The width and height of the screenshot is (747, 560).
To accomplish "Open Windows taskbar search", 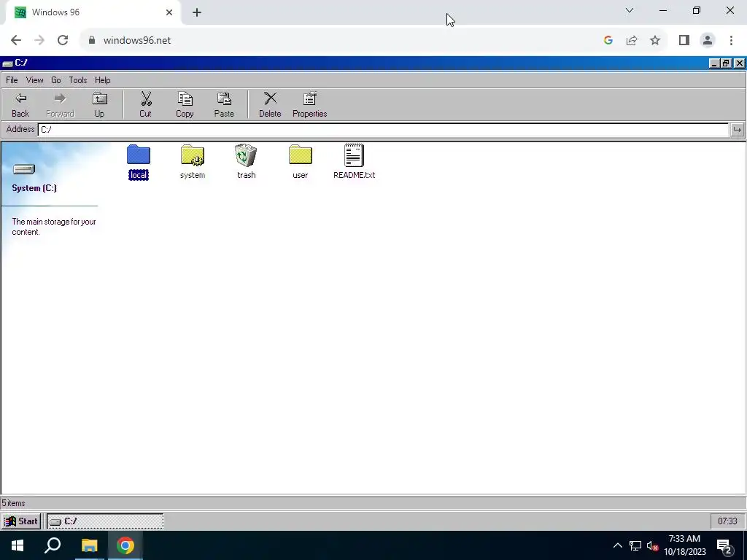I will pyautogui.click(x=53, y=545).
